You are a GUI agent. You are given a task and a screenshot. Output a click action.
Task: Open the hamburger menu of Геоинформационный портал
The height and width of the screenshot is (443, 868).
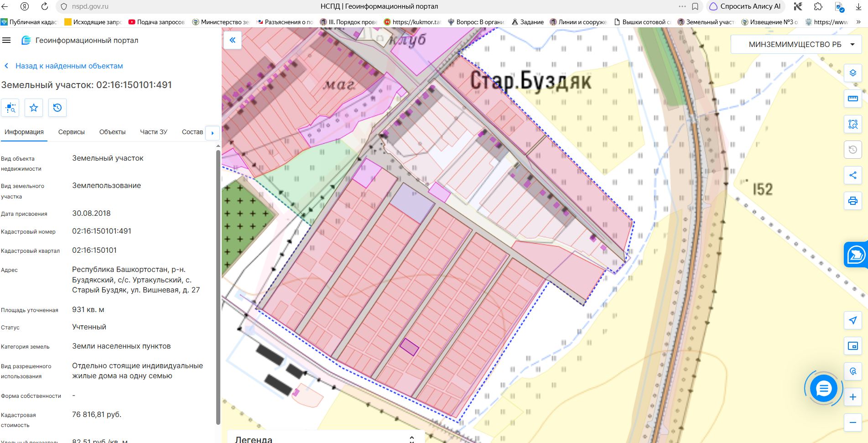pyautogui.click(x=6, y=40)
